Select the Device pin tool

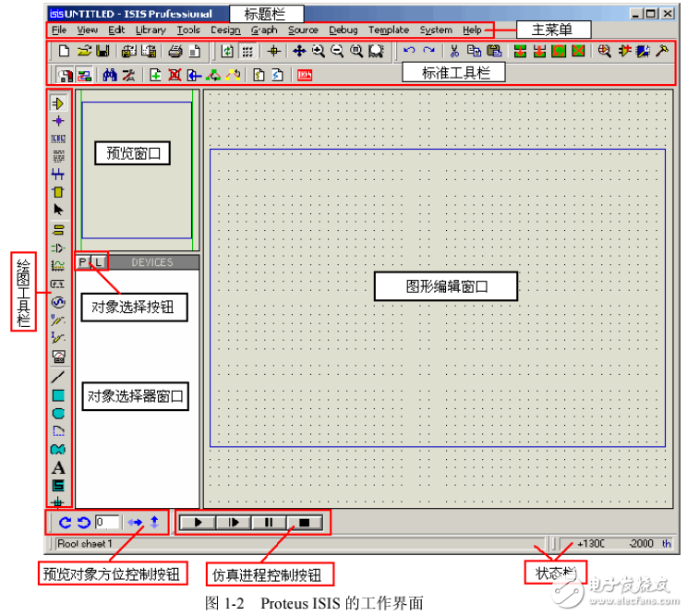pyautogui.click(x=58, y=248)
